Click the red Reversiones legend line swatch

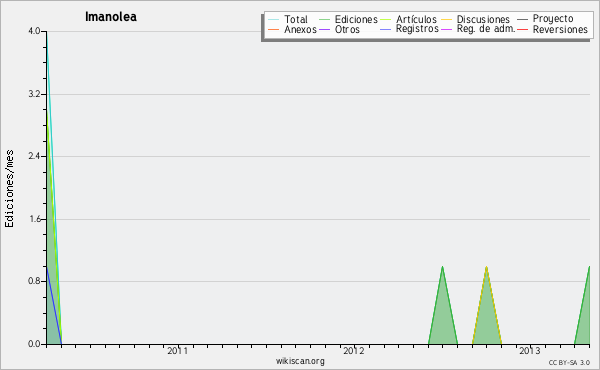[522, 29]
